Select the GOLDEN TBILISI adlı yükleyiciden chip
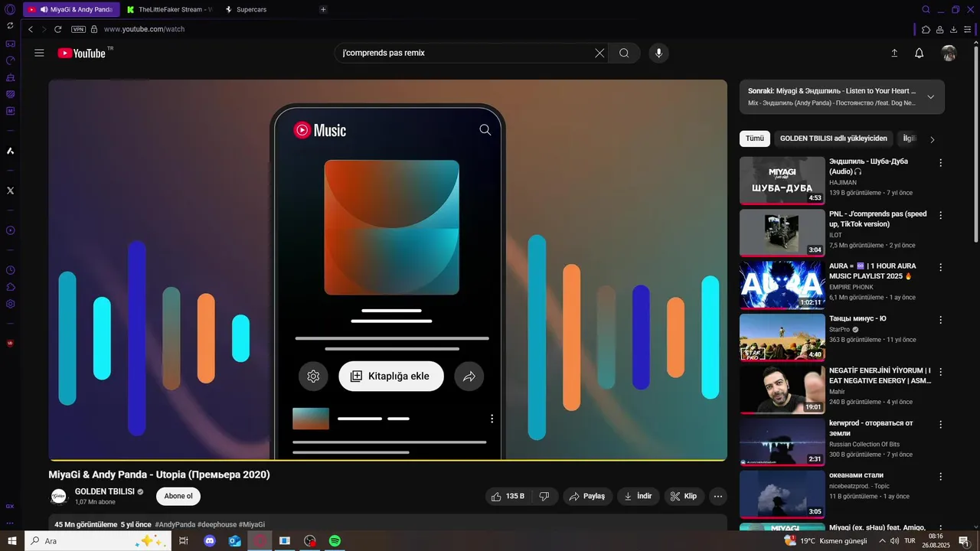The width and height of the screenshot is (980, 551). [x=833, y=139]
